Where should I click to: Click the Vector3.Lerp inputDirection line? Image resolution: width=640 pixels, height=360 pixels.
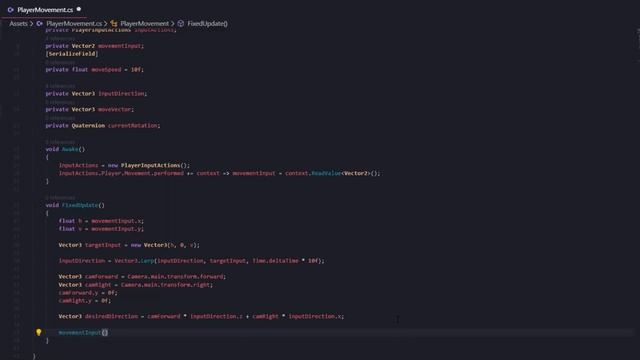pos(192,260)
